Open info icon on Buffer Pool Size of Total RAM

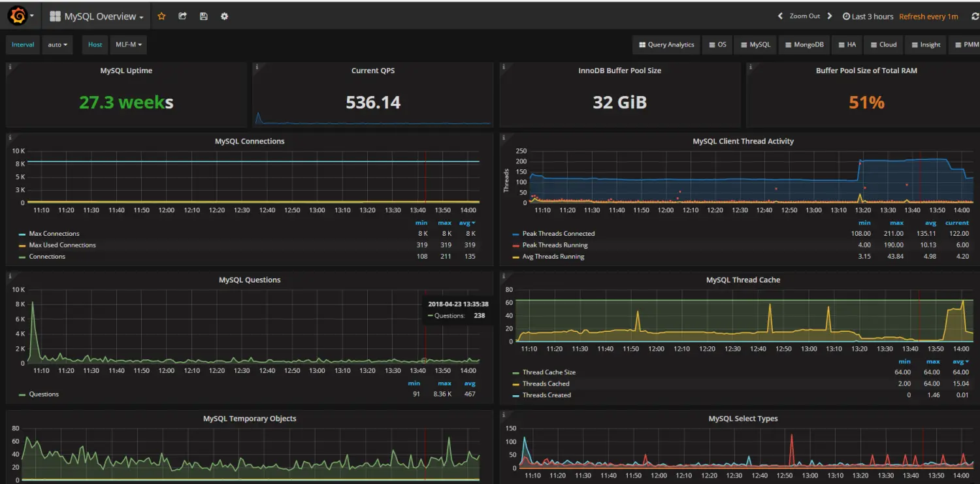pos(751,67)
